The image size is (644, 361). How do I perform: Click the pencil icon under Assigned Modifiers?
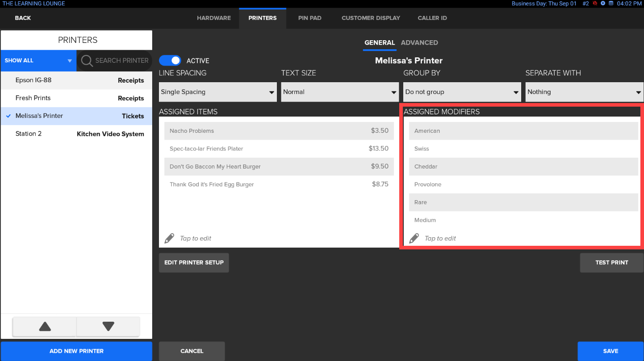point(414,238)
